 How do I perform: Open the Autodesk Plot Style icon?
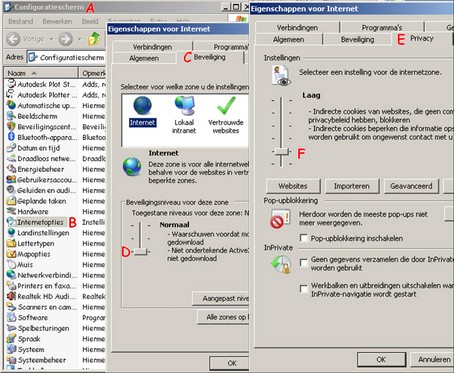click(x=12, y=84)
